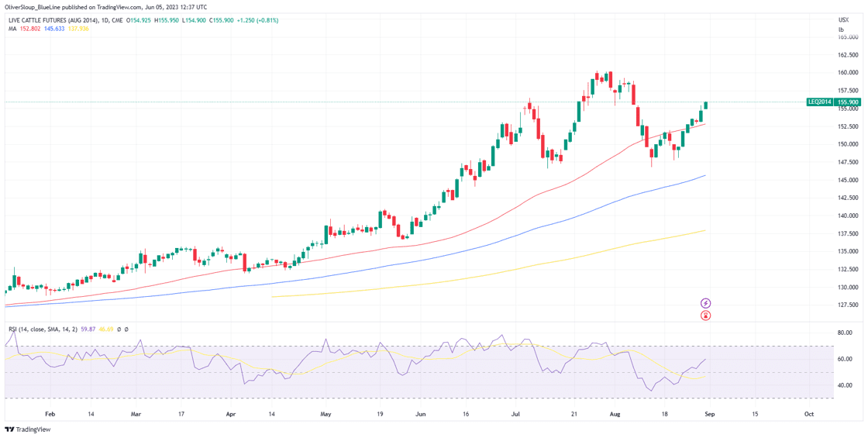Viewport: 868px width, 438px height.
Task: Click the Jul date label on time axis
Action: [516, 414]
